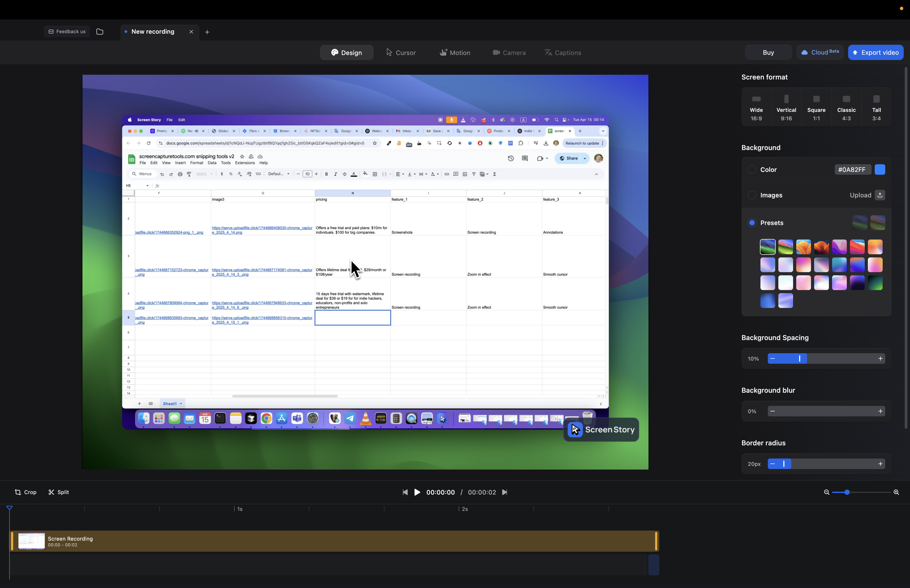Choose the purple Monterey wallpaper preset
The width and height of the screenshot is (910, 588).
[x=839, y=247]
